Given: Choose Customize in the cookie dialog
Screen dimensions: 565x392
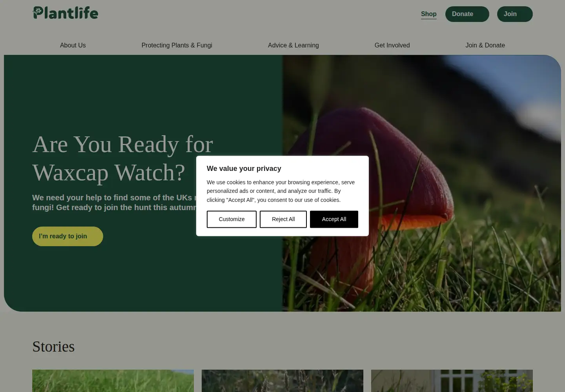Looking at the screenshot, I should [x=231, y=219].
